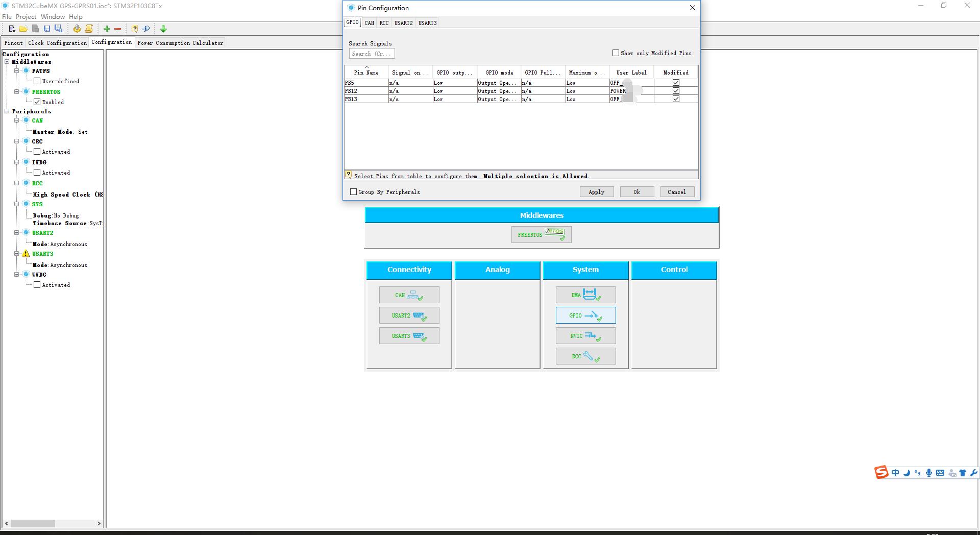
Task: Open the soft keyboard icon
Action: pyautogui.click(x=940, y=473)
